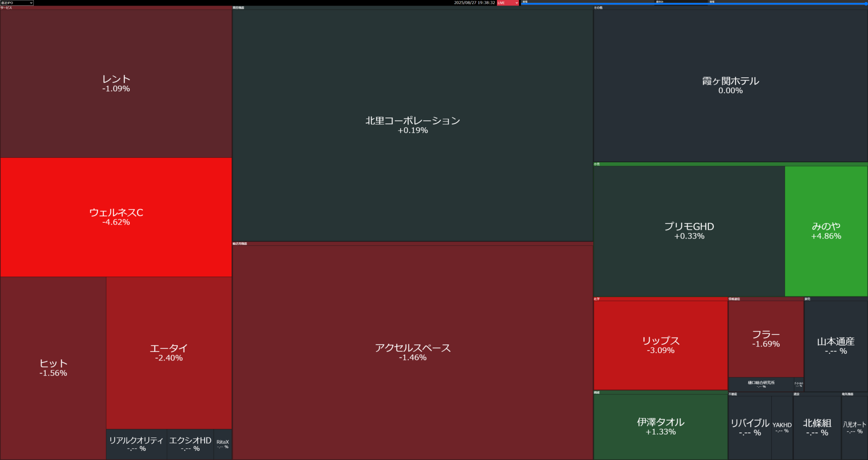Select the リップス -3.09% tile
This screenshot has width=868, height=460.
[660, 345]
